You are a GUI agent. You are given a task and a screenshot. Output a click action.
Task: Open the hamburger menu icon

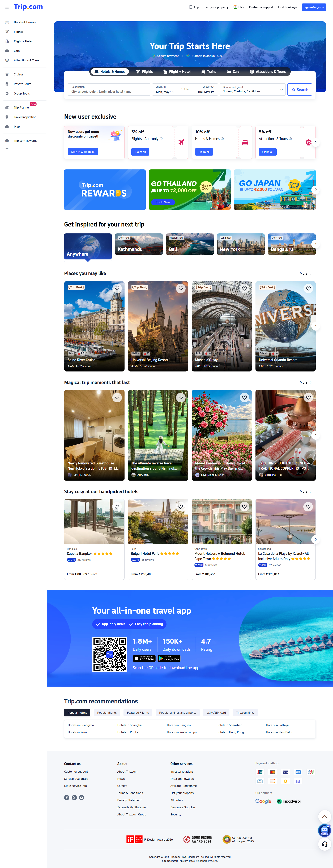pyautogui.click(x=7, y=7)
